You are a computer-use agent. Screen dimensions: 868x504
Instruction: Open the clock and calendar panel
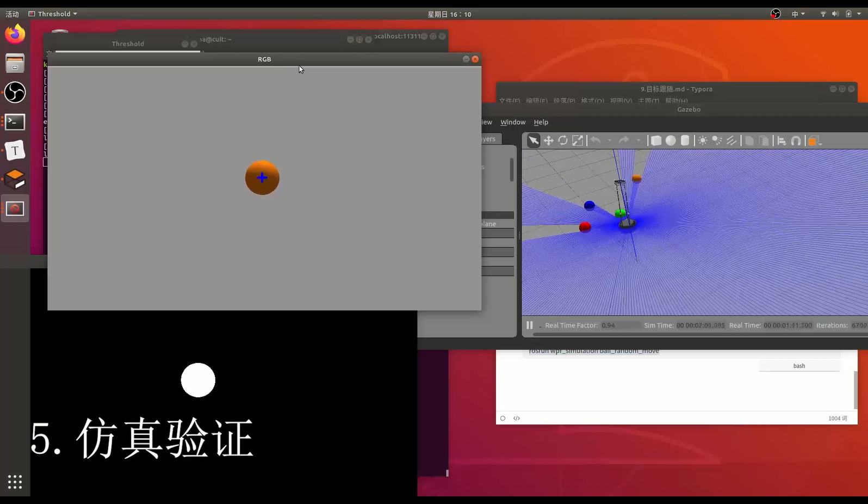[x=450, y=14]
